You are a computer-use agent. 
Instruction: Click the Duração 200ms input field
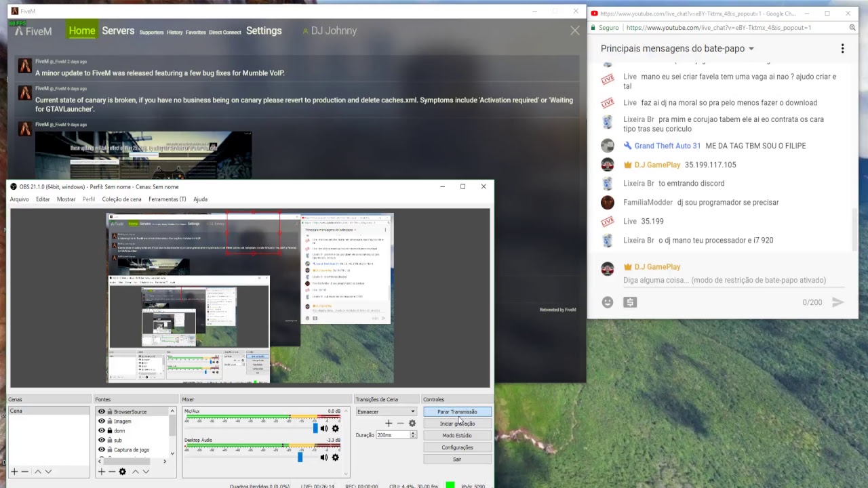coord(393,435)
